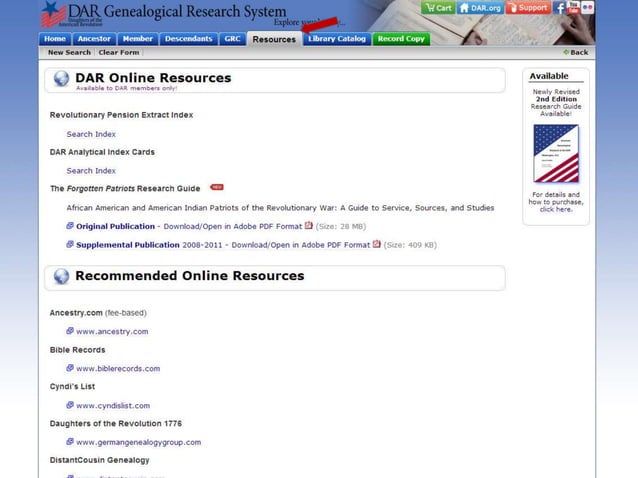Click the green Back arrow icon
The image size is (638, 478).
coord(566,52)
